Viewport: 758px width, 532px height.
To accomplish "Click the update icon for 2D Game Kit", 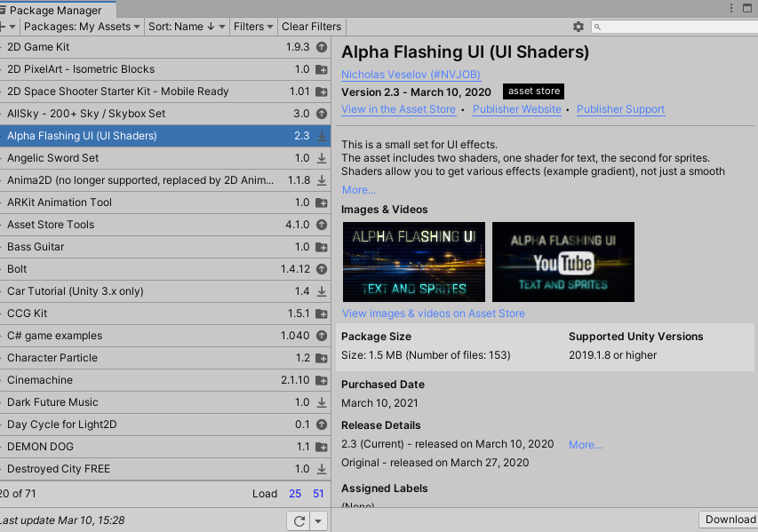I will [322, 47].
